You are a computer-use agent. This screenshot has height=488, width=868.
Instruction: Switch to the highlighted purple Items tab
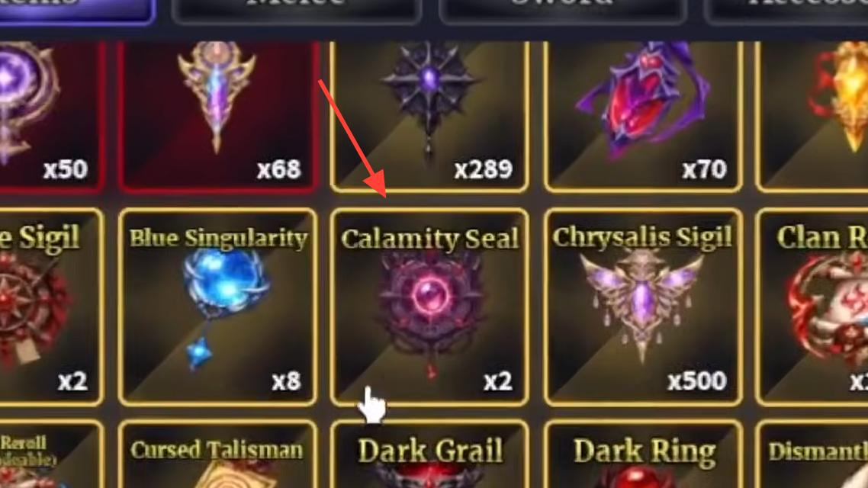click(76, 11)
